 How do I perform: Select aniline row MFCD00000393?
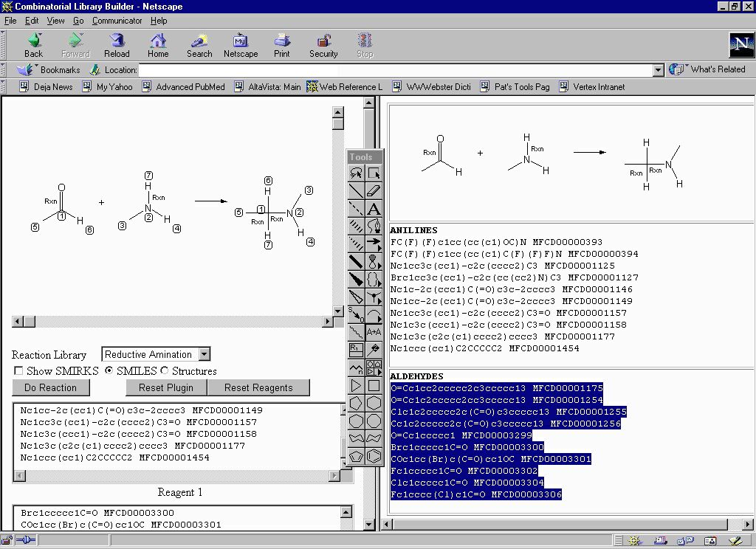(x=496, y=242)
